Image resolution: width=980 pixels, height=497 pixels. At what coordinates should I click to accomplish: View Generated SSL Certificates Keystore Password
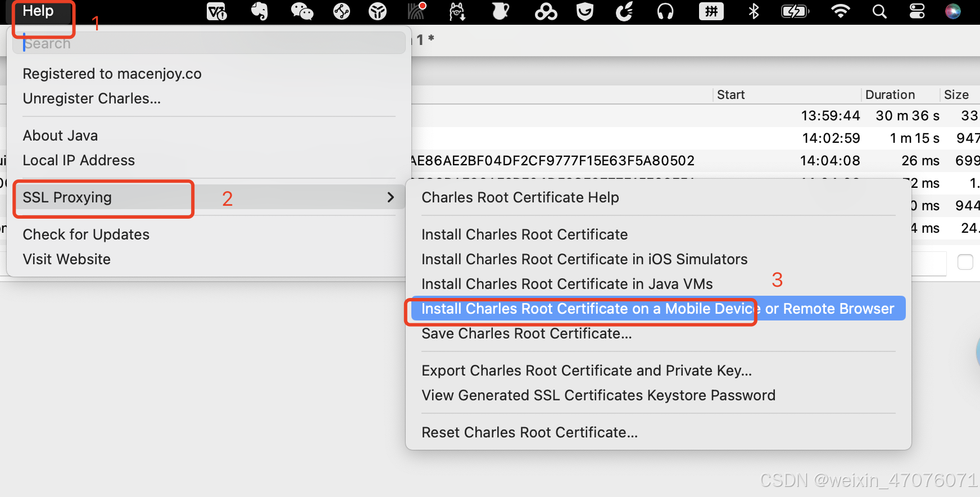pos(659,395)
